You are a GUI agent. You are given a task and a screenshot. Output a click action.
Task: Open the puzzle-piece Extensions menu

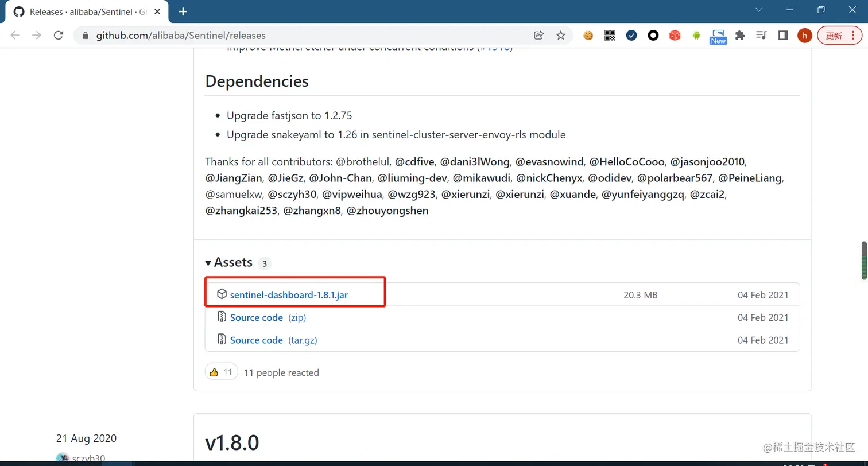tap(740, 36)
